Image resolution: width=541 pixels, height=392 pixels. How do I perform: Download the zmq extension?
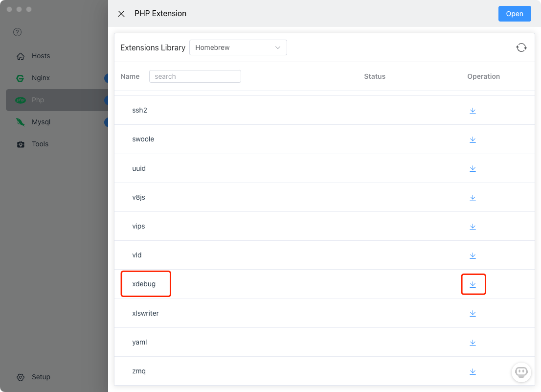coord(473,371)
